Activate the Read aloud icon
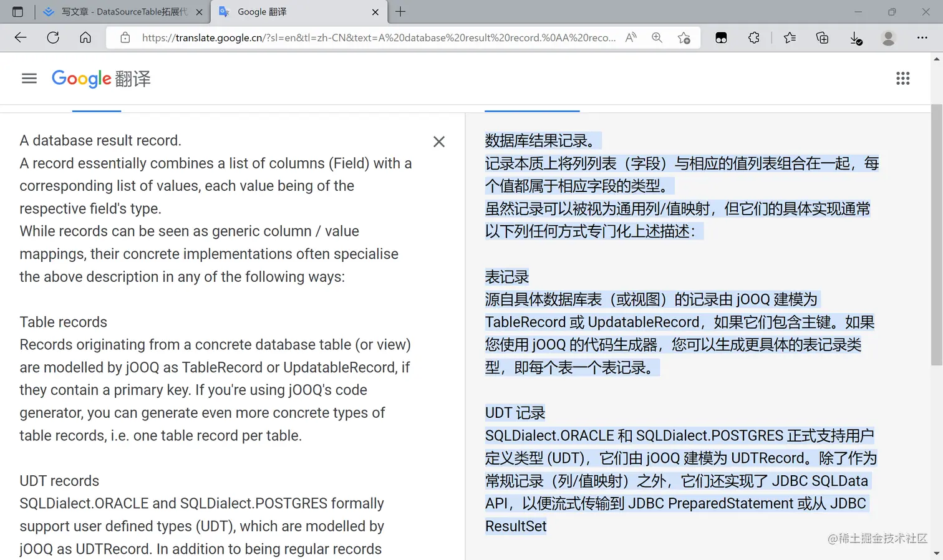Screen dimensions: 943x560 631,38
